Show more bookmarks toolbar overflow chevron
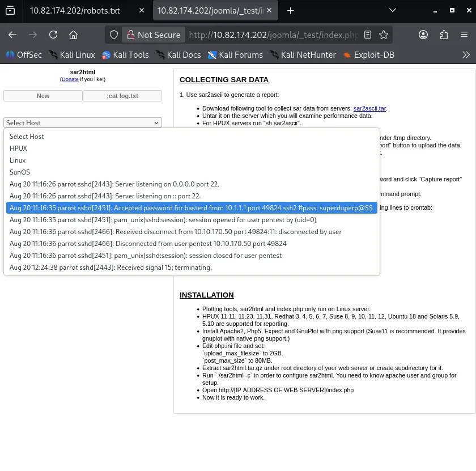 (466, 55)
